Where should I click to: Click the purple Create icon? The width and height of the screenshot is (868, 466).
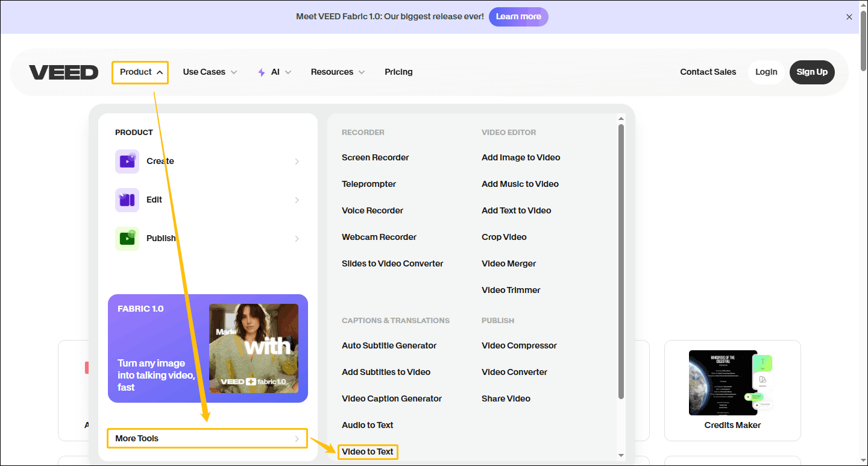click(x=127, y=162)
